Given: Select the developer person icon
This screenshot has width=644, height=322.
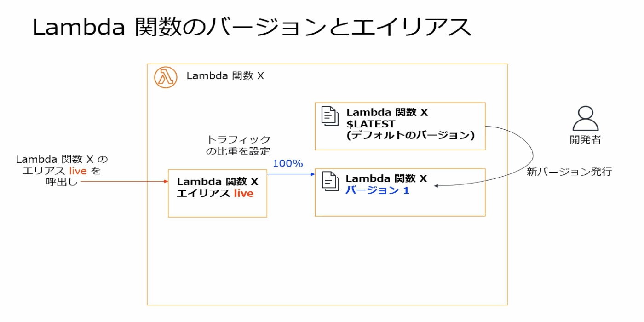Looking at the screenshot, I should (x=585, y=119).
